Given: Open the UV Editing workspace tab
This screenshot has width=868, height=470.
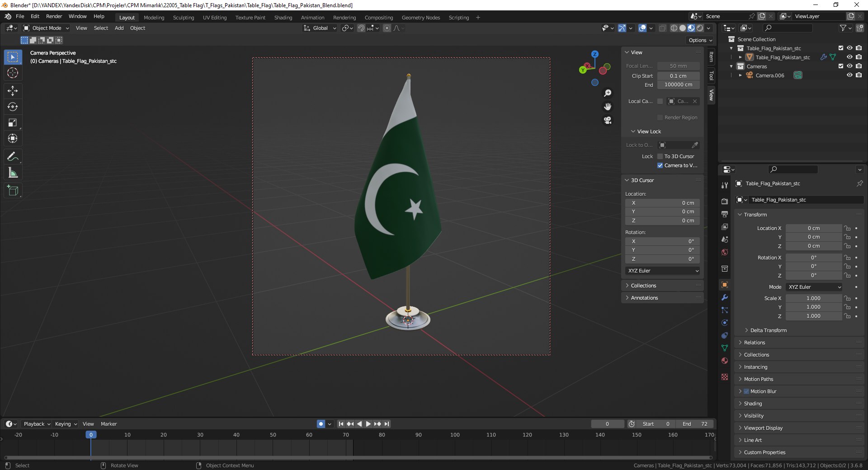Looking at the screenshot, I should 215,18.
